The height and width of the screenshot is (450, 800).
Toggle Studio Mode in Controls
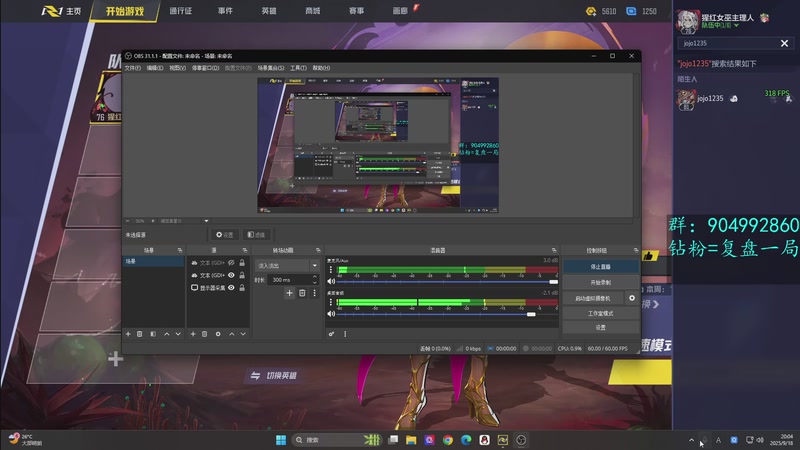coord(601,313)
